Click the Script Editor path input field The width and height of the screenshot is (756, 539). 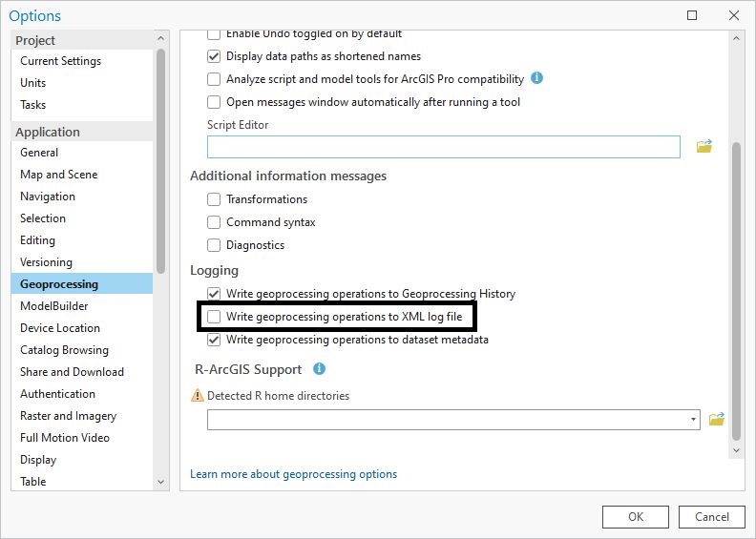(x=443, y=147)
